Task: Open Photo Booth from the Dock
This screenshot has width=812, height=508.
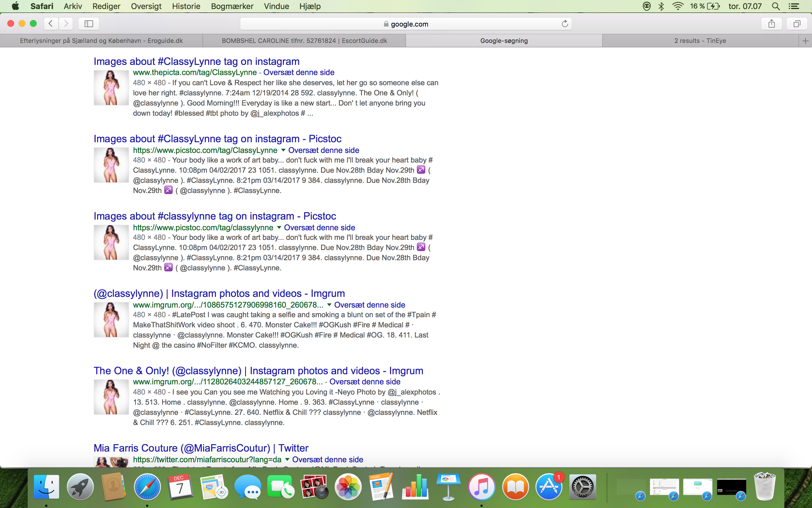Action: tap(315, 487)
